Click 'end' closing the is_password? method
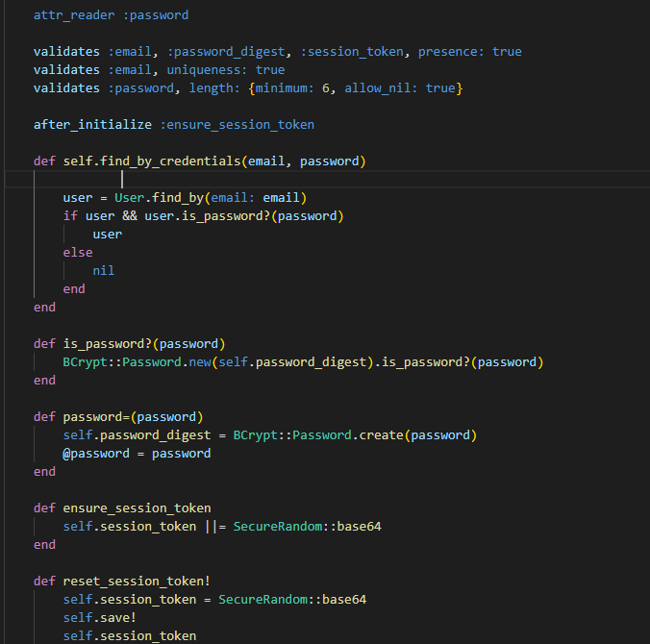 tap(44, 380)
